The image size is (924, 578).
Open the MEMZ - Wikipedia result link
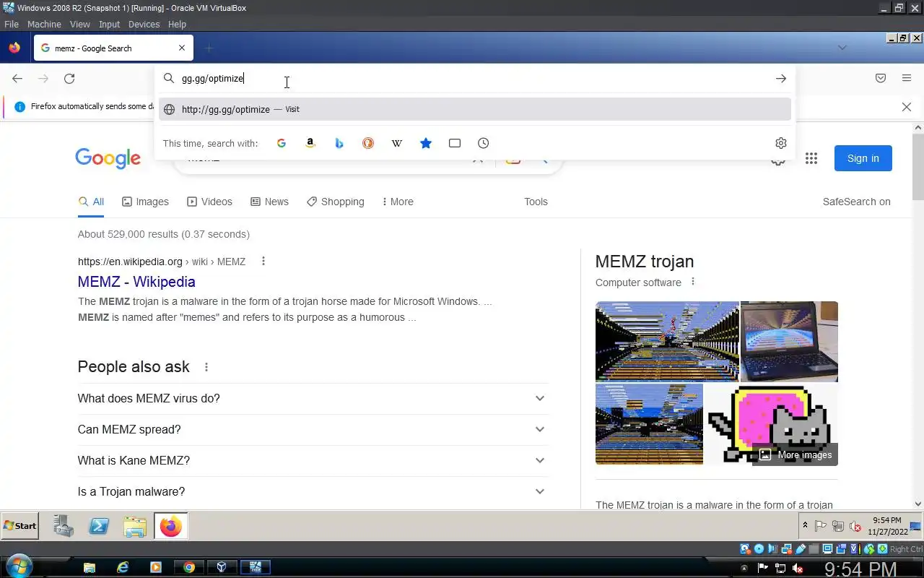click(136, 282)
